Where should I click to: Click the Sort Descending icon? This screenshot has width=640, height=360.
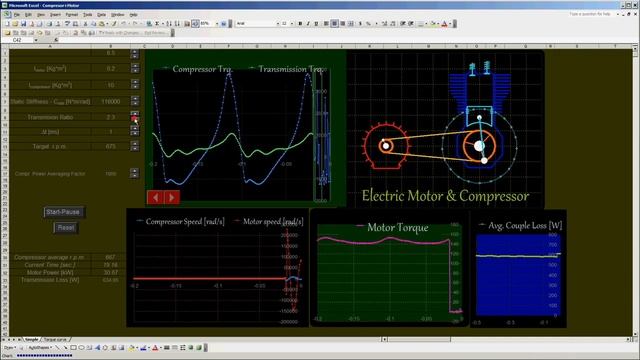click(x=177, y=24)
